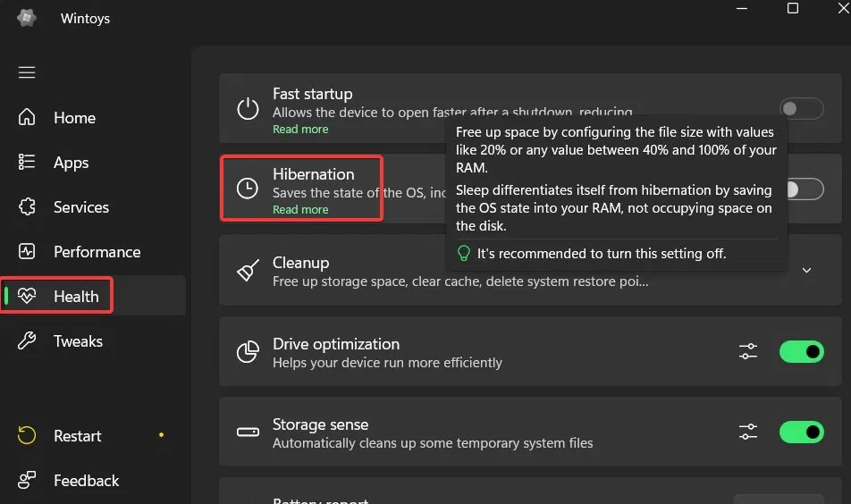The height and width of the screenshot is (504, 851).
Task: Toggle the Fast startup switch
Action: [x=801, y=109]
